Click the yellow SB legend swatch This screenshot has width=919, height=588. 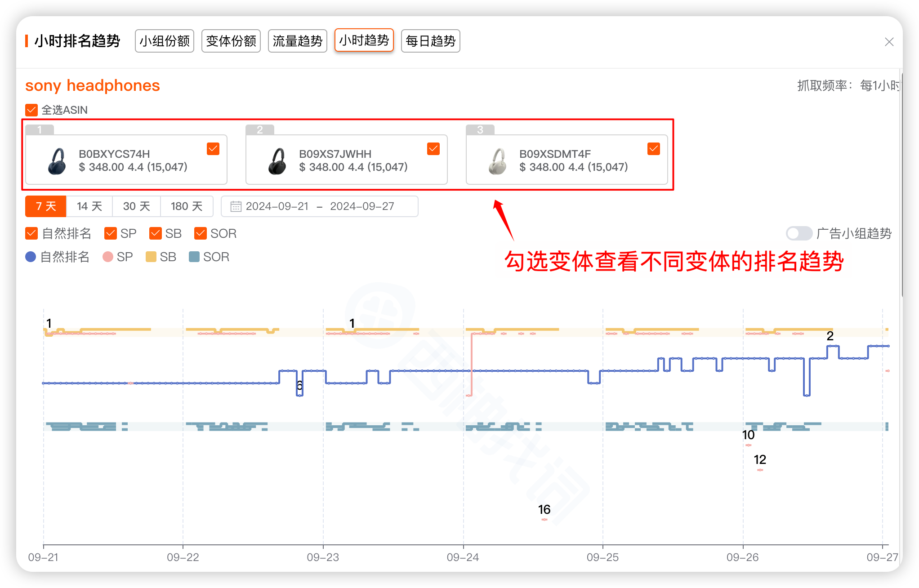click(x=151, y=257)
